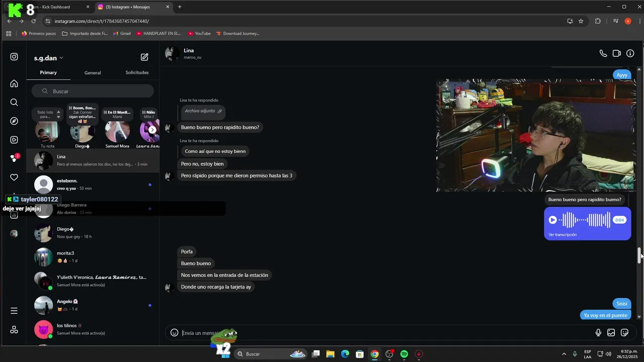Focus the Buscar conversations search field
644x362 pixels.
coord(93,91)
